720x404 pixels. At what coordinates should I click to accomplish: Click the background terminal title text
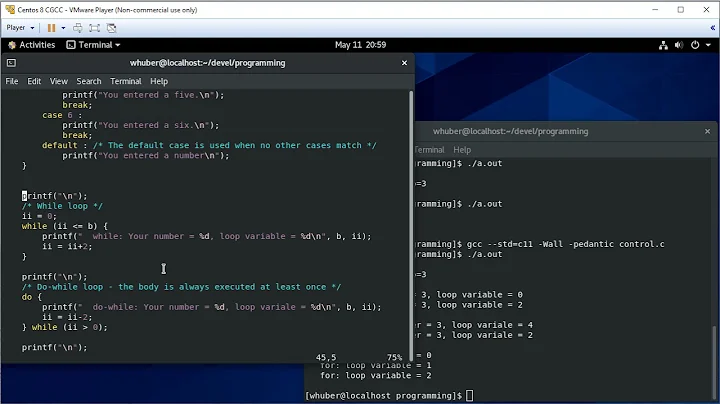click(x=510, y=131)
